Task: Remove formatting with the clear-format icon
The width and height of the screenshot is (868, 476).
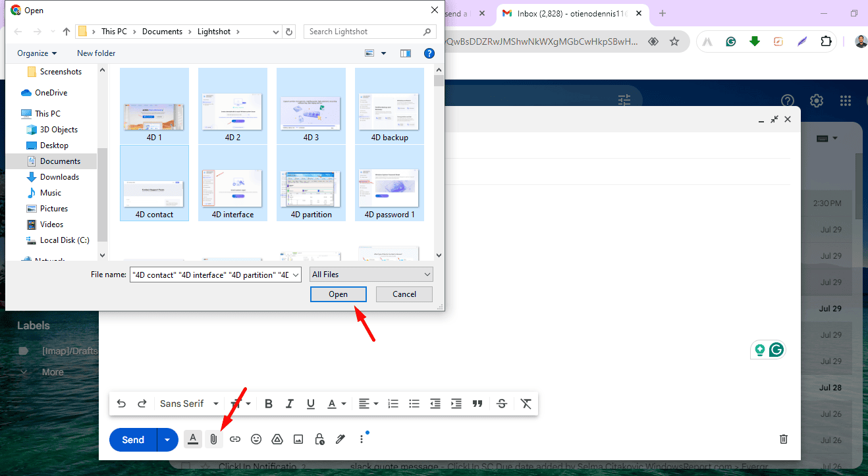Action: (x=526, y=404)
